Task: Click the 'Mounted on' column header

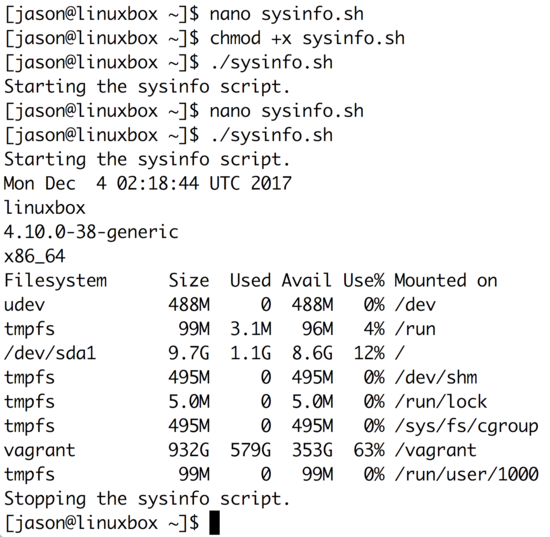Action: [446, 281]
